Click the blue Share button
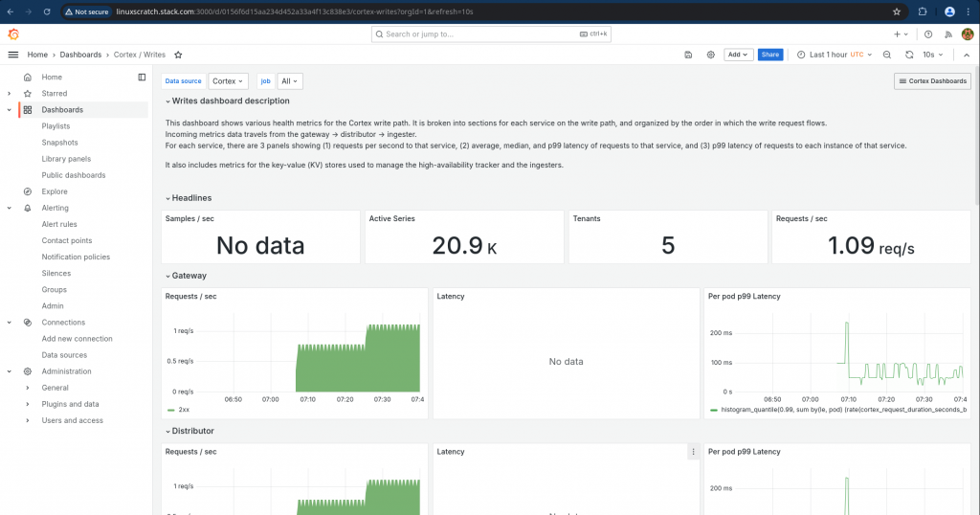Image resolution: width=980 pixels, height=515 pixels. pyautogui.click(x=769, y=55)
